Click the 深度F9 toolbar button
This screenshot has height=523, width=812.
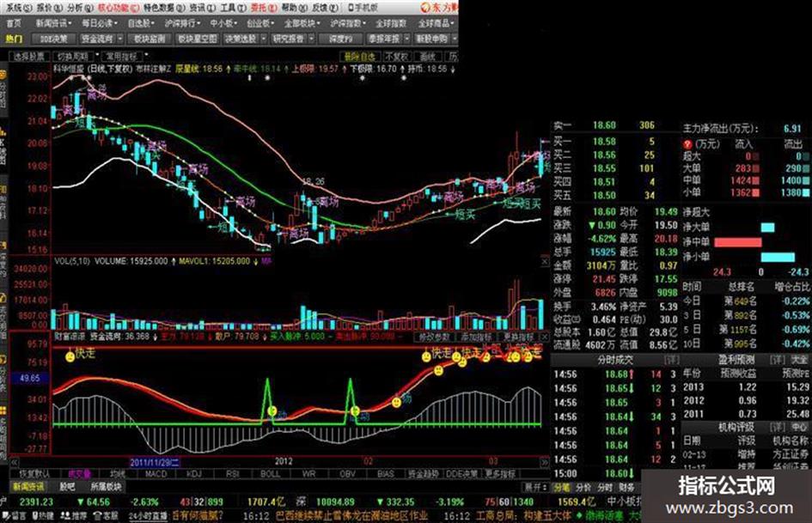click(x=341, y=39)
